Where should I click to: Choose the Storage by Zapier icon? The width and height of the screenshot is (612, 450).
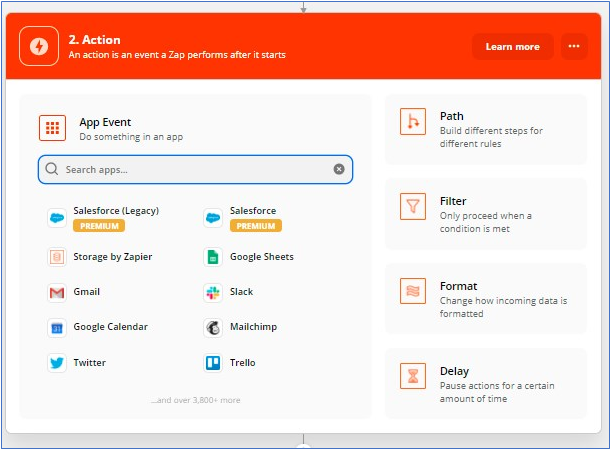pos(57,257)
